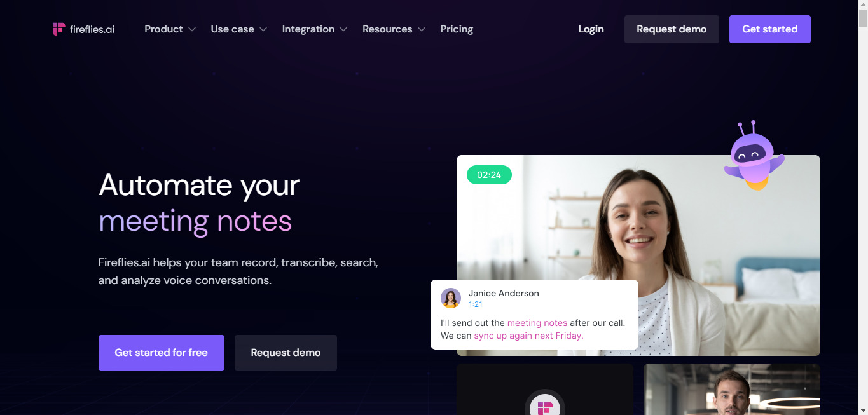Expand the Product dropdown chevron
The image size is (868, 415).
coord(192,29)
